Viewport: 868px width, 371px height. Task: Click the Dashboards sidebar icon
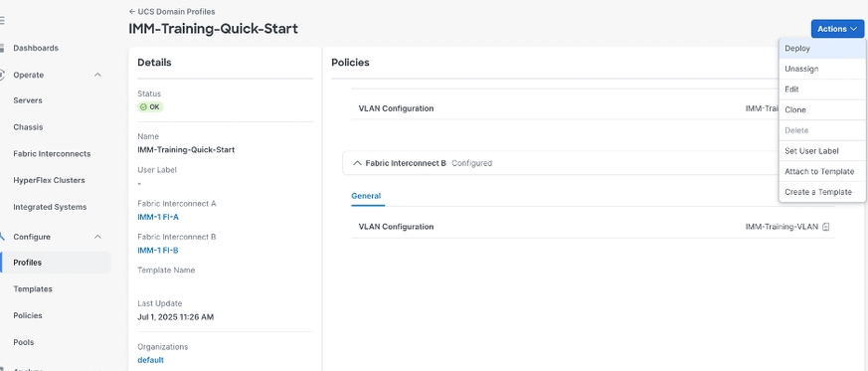2,48
